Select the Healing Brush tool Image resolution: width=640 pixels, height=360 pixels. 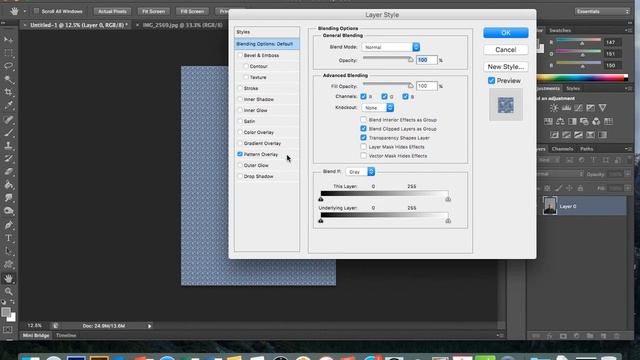(x=8, y=120)
